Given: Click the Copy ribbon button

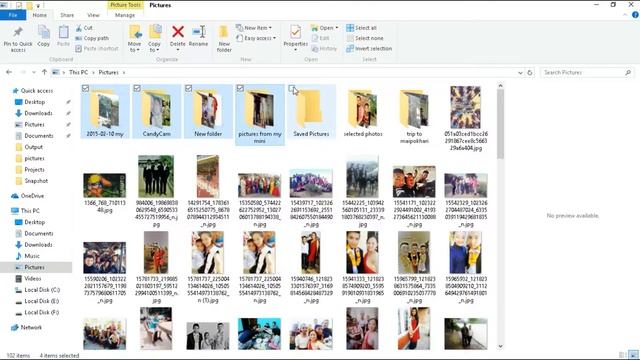Looking at the screenshot, I should point(43,36).
